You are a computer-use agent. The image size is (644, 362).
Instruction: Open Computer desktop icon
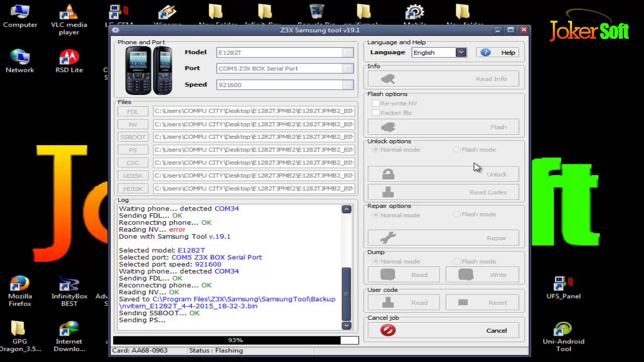(x=20, y=16)
